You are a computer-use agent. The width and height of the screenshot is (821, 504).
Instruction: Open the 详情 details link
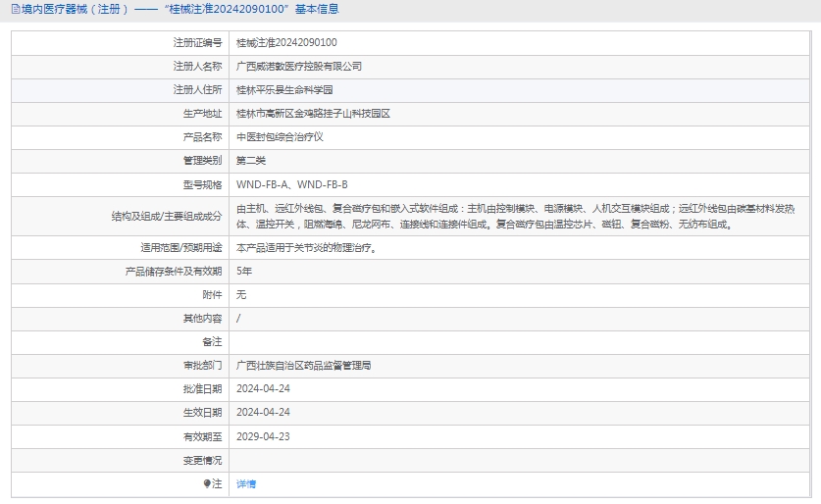click(246, 483)
